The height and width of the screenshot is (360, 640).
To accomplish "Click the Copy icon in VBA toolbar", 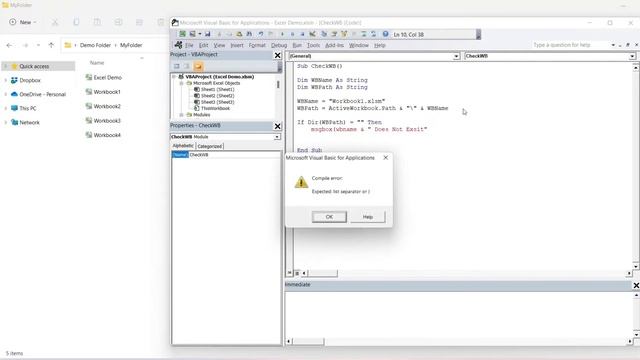I will pos(229,34).
